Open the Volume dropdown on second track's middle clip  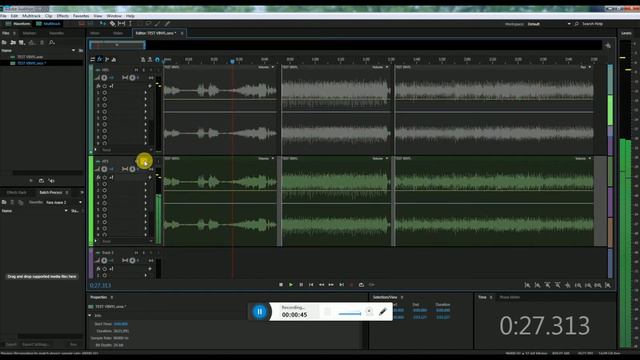(380, 158)
